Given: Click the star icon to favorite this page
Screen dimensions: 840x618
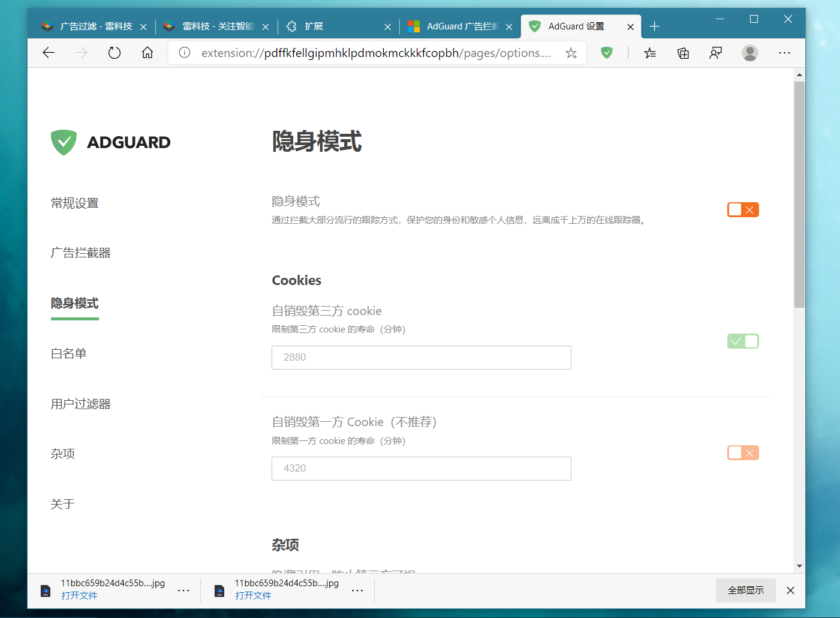Looking at the screenshot, I should (571, 53).
